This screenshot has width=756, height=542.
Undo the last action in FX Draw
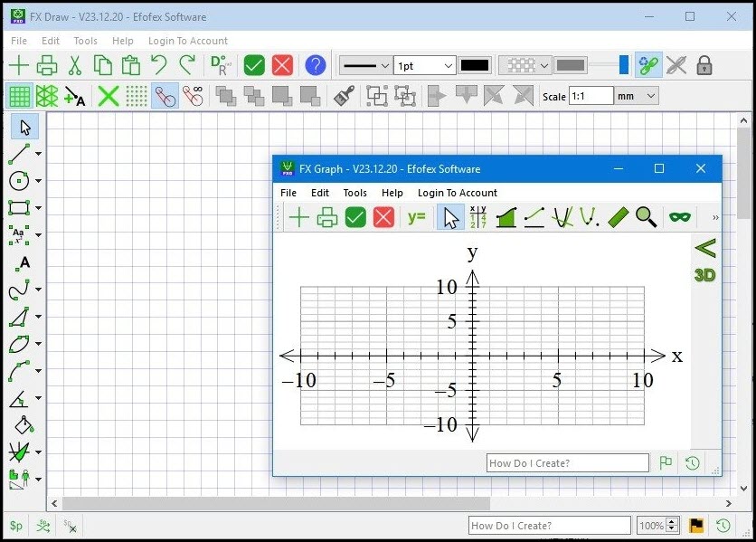158,64
